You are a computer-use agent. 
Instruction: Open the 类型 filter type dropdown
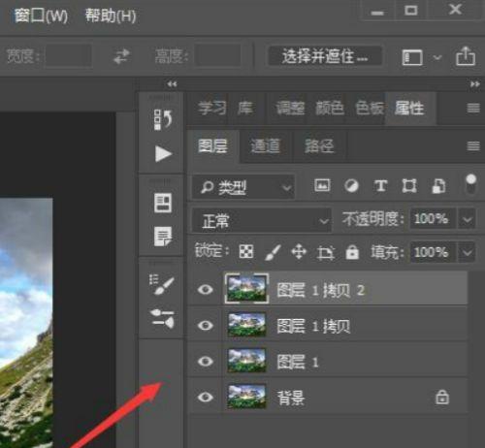243,187
